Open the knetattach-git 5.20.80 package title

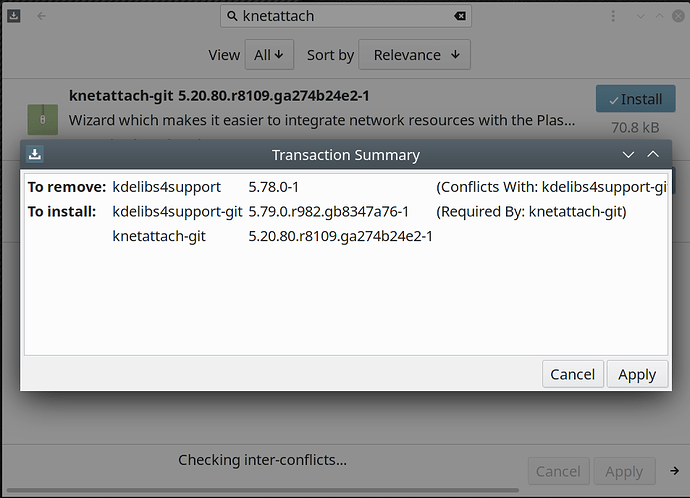(219, 95)
